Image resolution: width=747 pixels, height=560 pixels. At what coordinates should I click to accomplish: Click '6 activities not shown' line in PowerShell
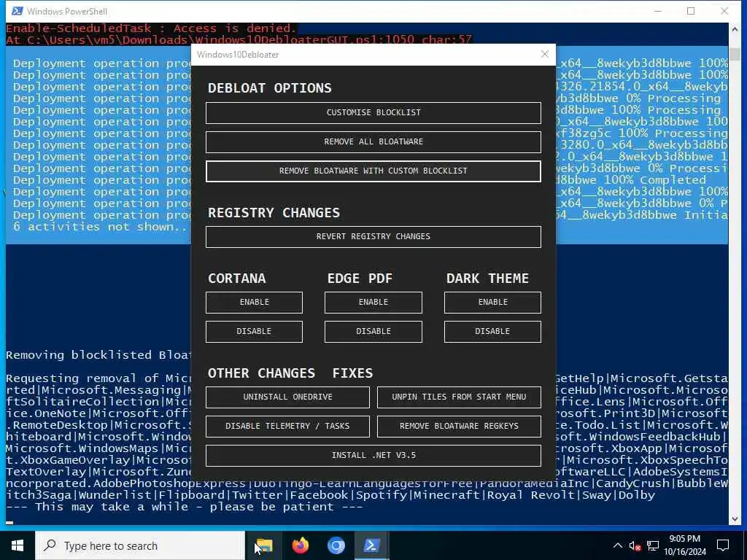(x=100, y=227)
